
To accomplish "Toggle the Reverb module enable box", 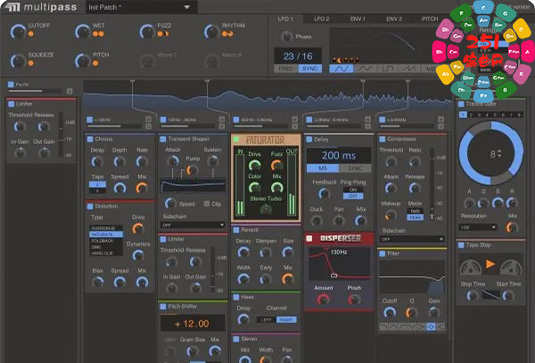I will [236, 230].
